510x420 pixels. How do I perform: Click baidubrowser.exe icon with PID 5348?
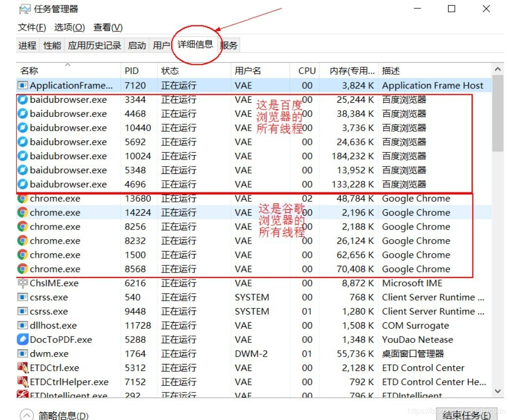pos(23,170)
